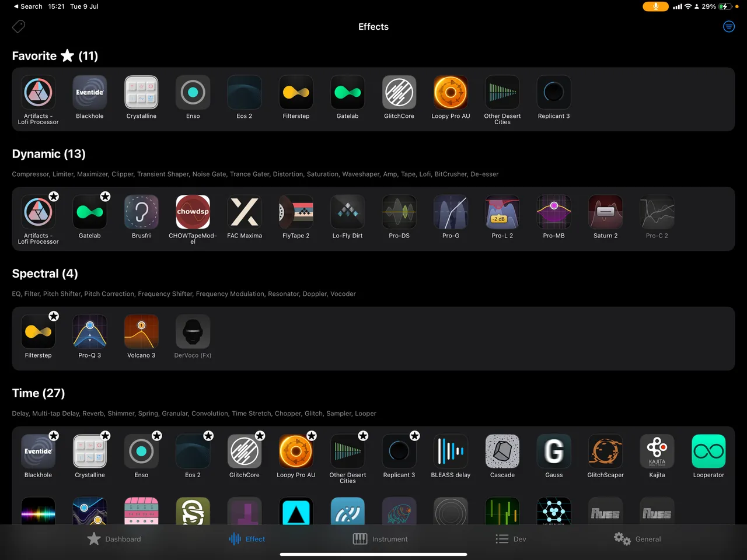Screen dimensions: 747x560
Task: Open the Pro-G effect
Action: [x=451, y=212]
